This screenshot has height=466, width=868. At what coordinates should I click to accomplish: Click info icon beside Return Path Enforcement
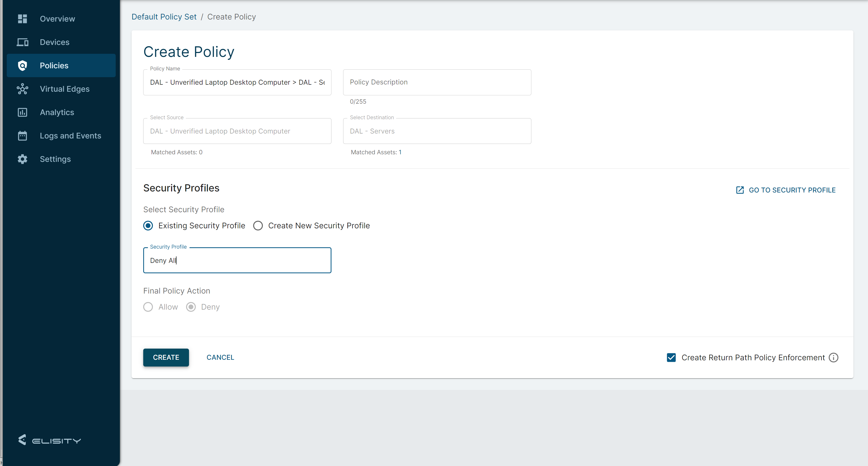[x=833, y=358]
